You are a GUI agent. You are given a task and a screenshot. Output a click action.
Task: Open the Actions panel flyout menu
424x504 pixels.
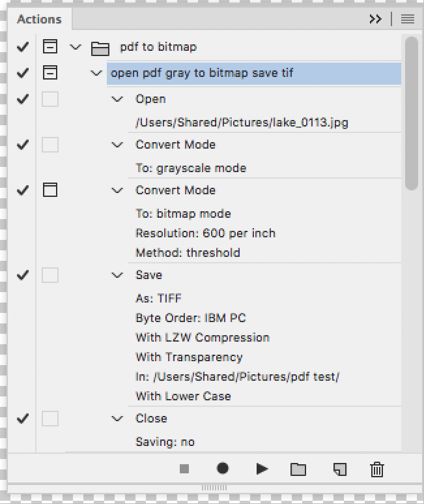[408, 20]
